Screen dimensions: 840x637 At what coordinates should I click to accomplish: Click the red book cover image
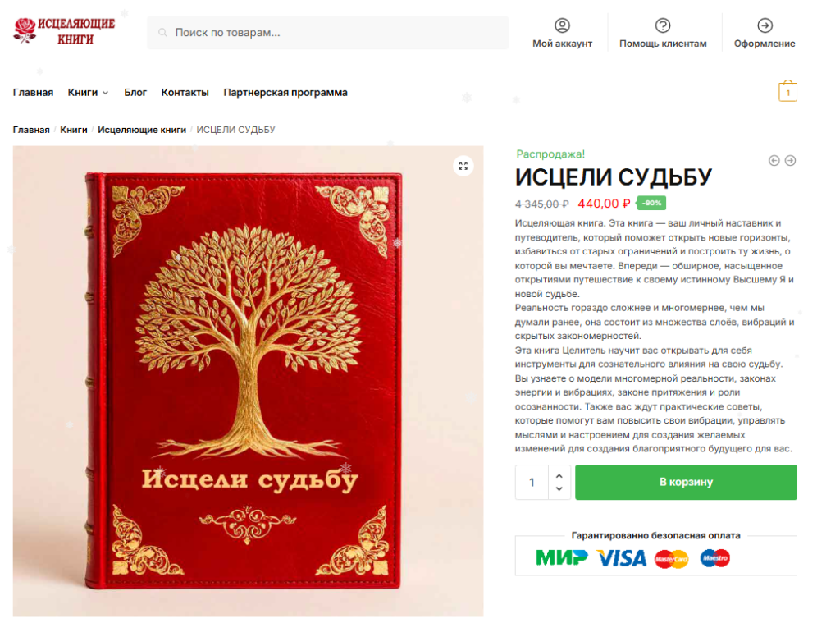click(248, 381)
